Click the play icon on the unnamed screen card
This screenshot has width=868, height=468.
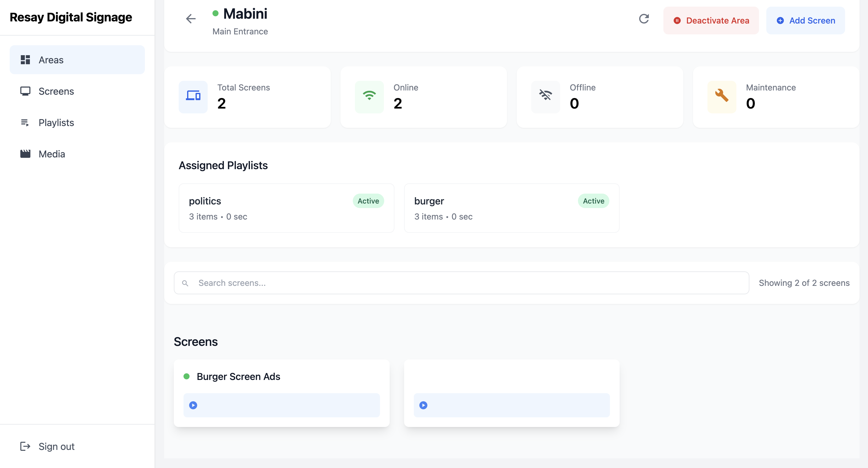423,405
